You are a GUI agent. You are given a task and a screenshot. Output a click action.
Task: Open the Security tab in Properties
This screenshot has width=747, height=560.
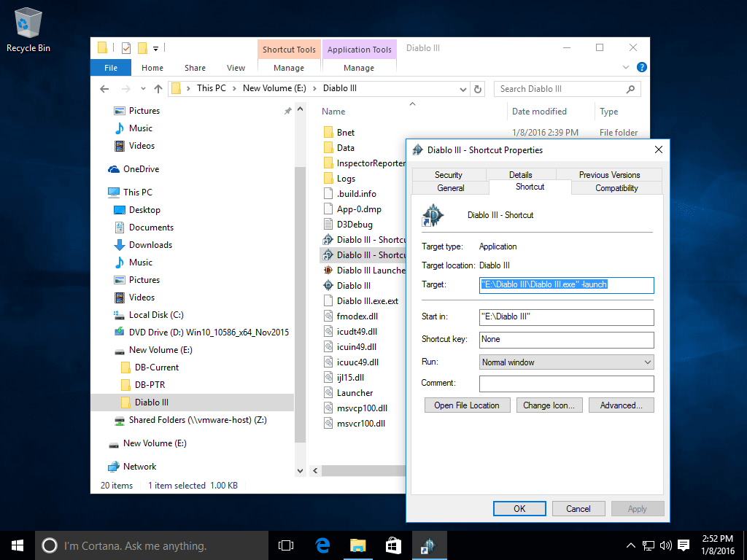click(449, 175)
